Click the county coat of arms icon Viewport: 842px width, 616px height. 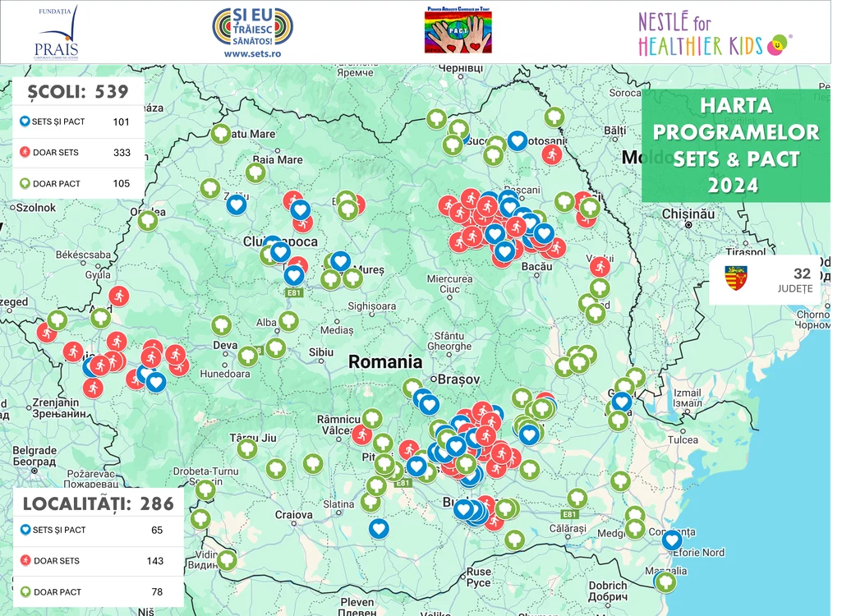click(x=736, y=278)
